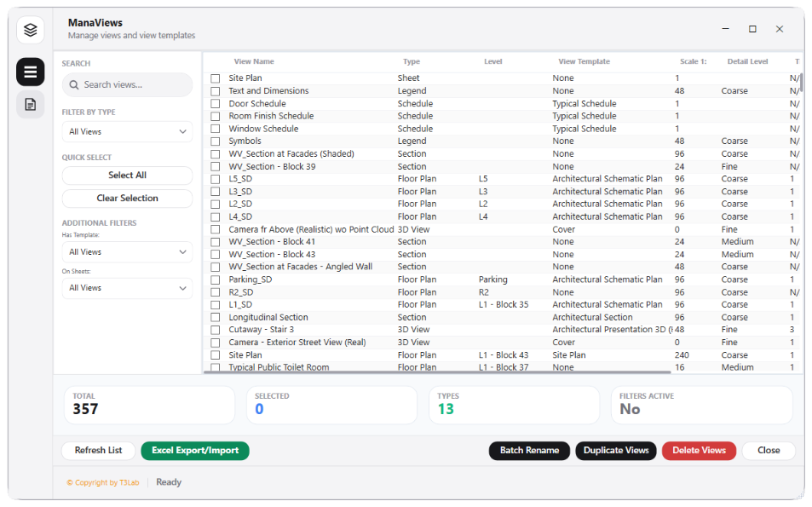Click the Architectural Presentation 3D template cell
Screen dimensions: 812x507
click(612, 330)
